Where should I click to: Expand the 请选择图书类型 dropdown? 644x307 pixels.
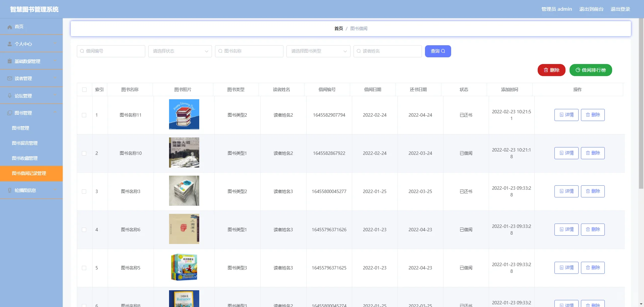point(318,51)
